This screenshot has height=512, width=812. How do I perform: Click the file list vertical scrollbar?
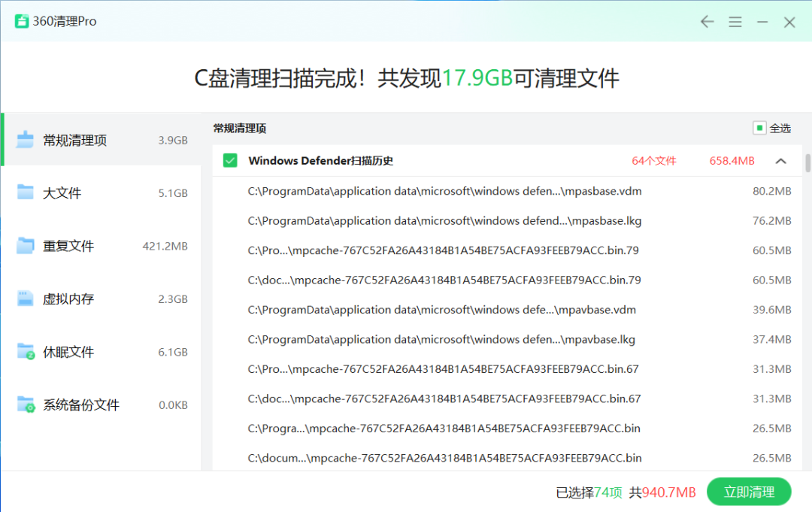tap(807, 163)
